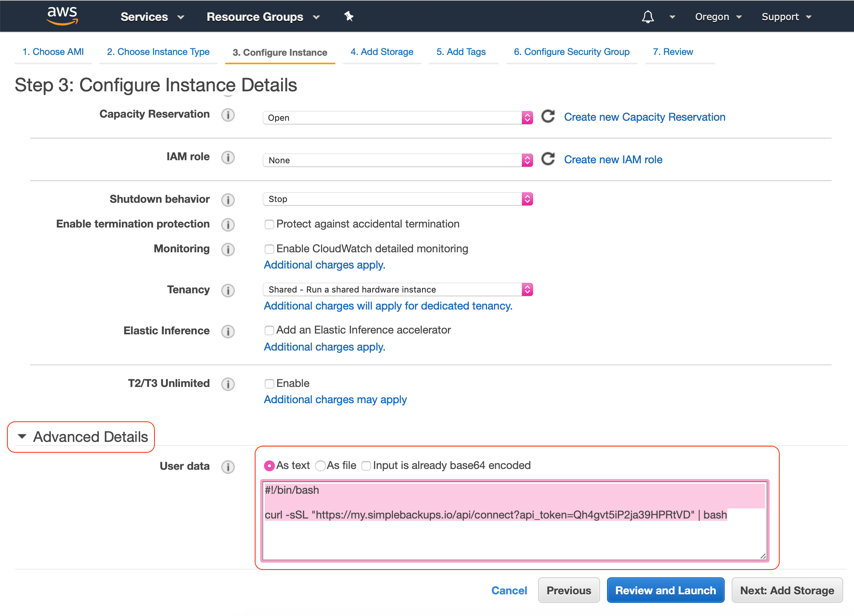Open the notifications bell
This screenshot has height=616, width=854.
648,16
